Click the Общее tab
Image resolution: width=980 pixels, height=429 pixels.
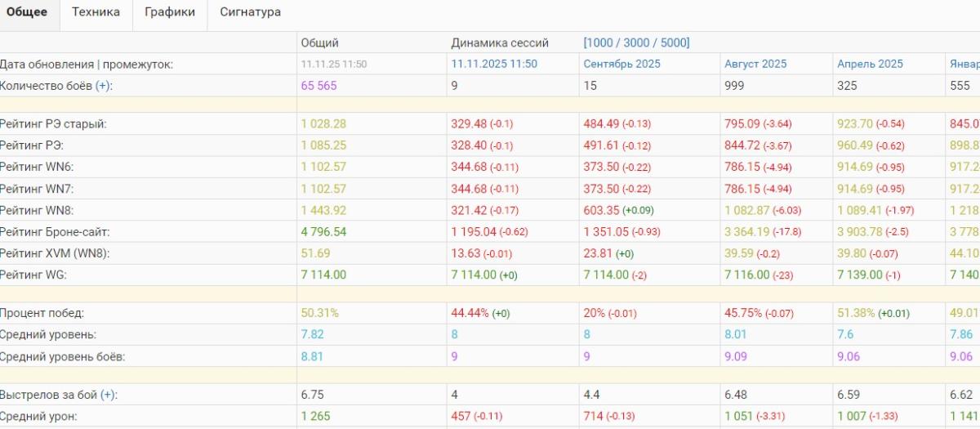[x=27, y=12]
